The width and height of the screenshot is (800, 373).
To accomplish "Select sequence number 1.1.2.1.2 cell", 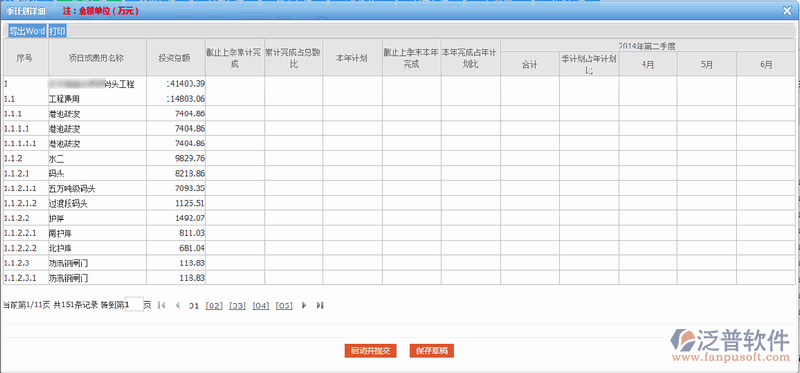I will click(25, 204).
